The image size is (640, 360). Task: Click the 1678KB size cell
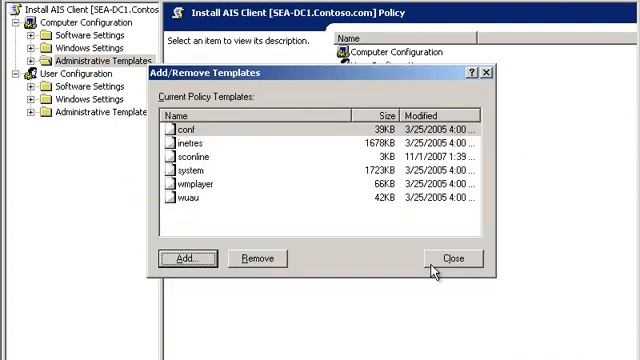click(x=380, y=143)
